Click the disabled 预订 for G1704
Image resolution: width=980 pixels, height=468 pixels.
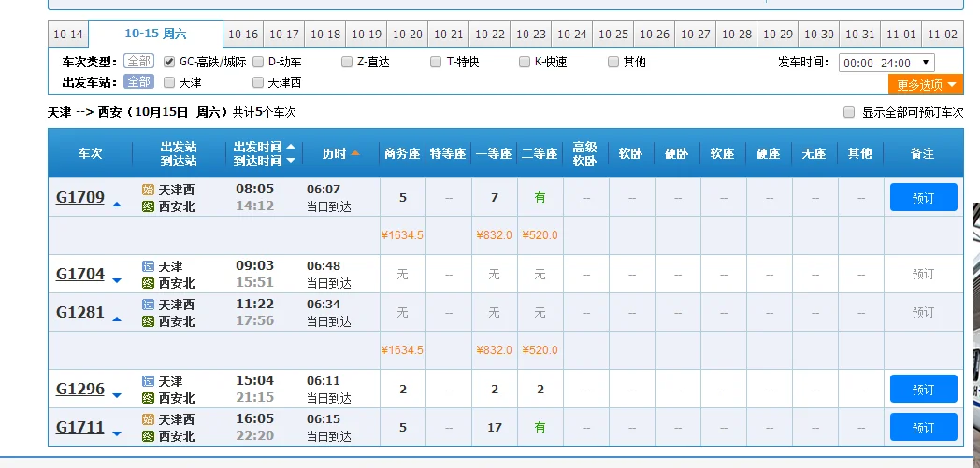924,274
